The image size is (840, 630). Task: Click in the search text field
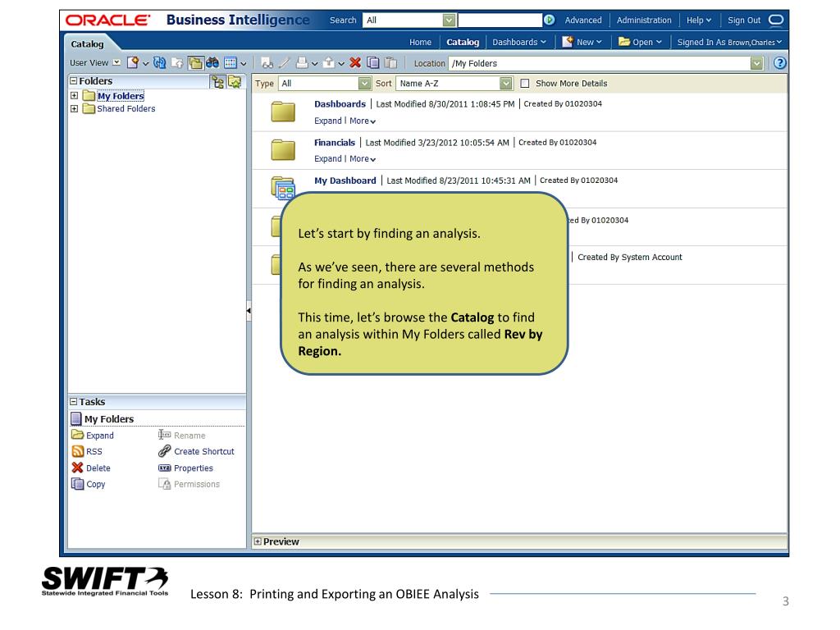coord(500,21)
